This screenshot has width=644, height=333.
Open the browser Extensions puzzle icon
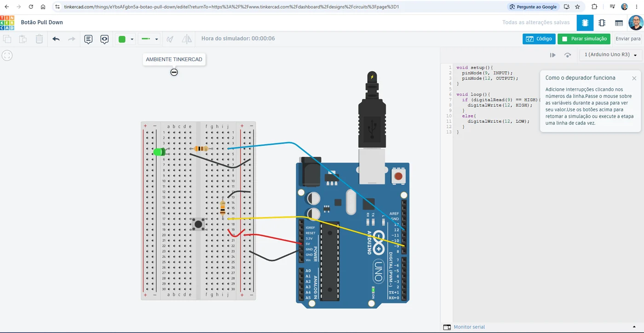click(x=594, y=7)
